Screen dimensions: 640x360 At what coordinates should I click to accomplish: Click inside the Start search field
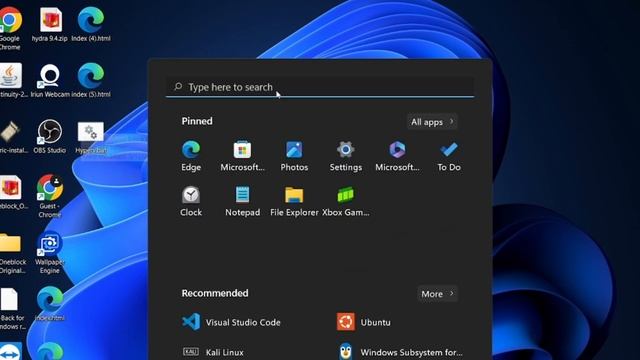(x=320, y=87)
